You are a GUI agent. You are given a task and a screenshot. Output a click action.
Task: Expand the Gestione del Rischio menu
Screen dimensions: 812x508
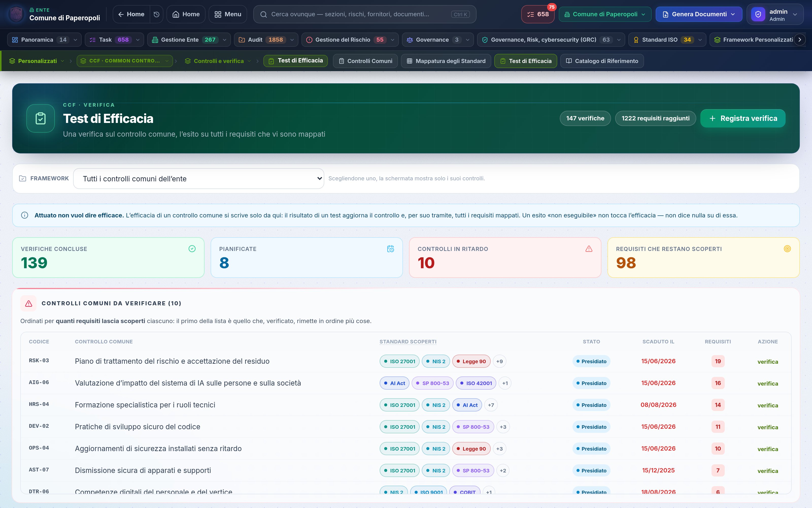click(x=350, y=40)
